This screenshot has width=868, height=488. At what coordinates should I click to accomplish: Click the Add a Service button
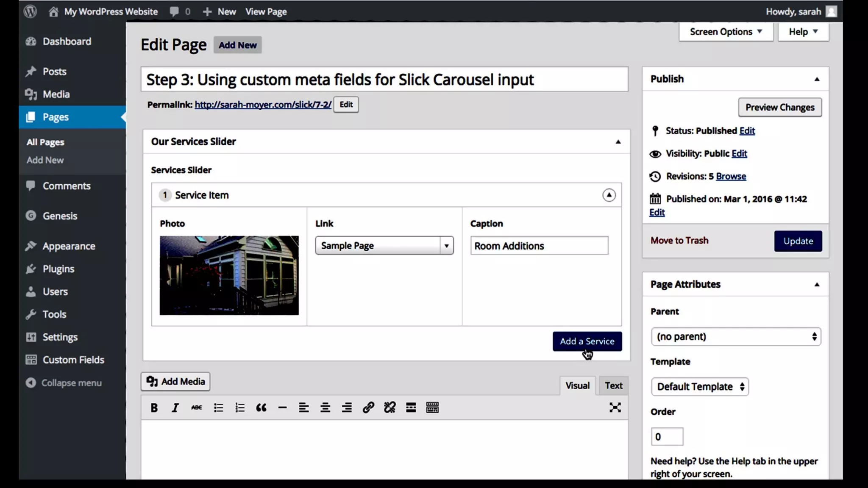point(587,341)
